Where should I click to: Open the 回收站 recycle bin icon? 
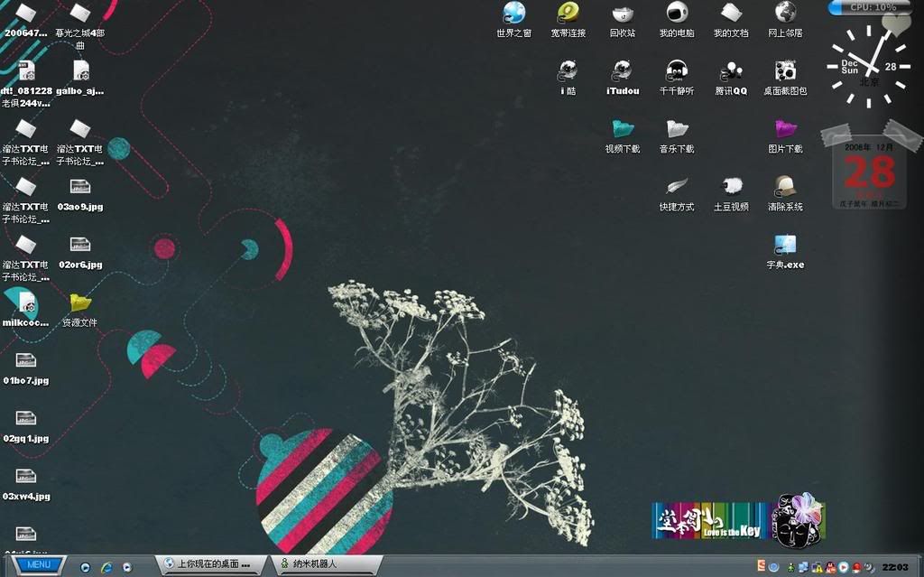click(x=622, y=13)
